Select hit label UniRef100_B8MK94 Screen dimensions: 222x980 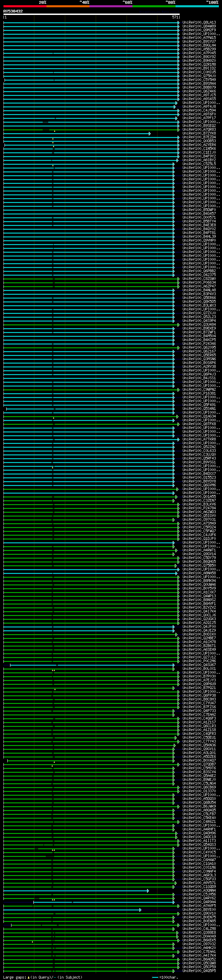pos(199,581)
